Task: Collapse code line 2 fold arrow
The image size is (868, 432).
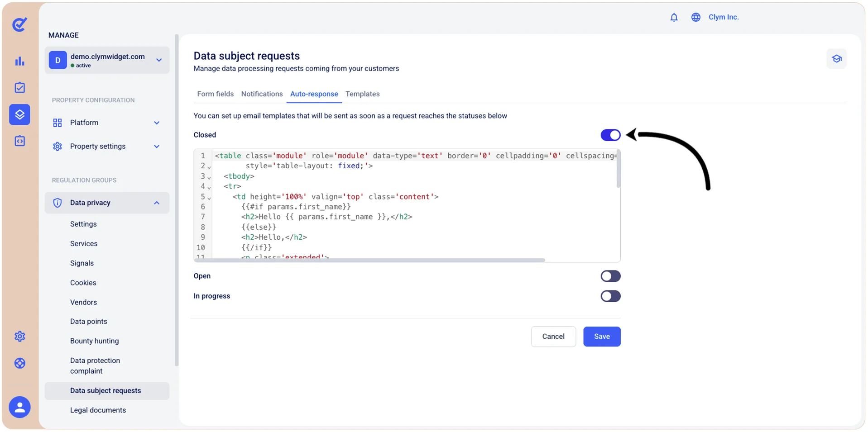Action: 209,167
